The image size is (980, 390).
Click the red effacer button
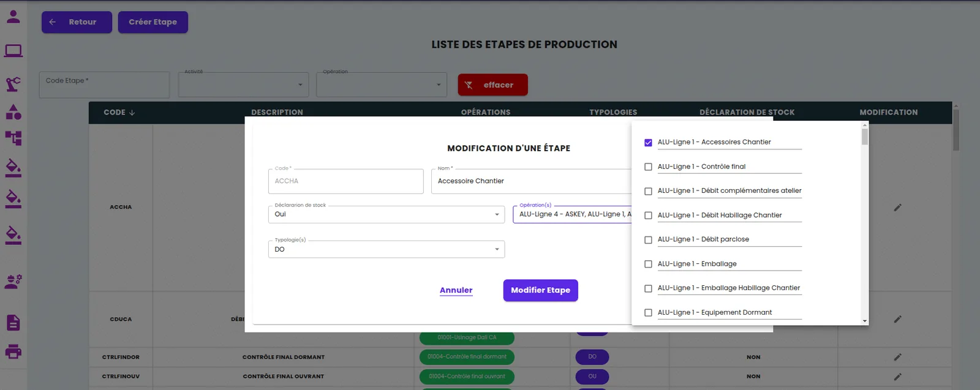[x=492, y=85]
